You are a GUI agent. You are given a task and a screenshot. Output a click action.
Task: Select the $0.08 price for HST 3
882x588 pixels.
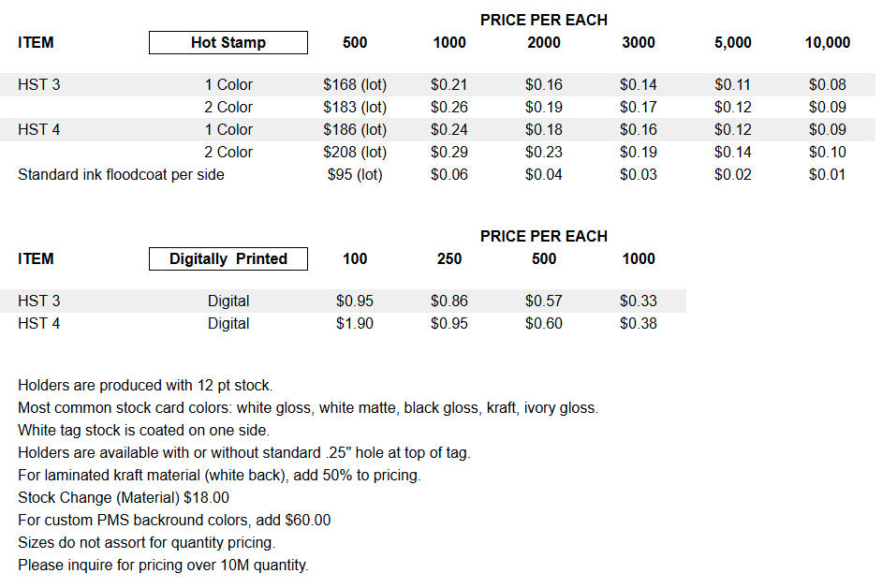pos(828,84)
